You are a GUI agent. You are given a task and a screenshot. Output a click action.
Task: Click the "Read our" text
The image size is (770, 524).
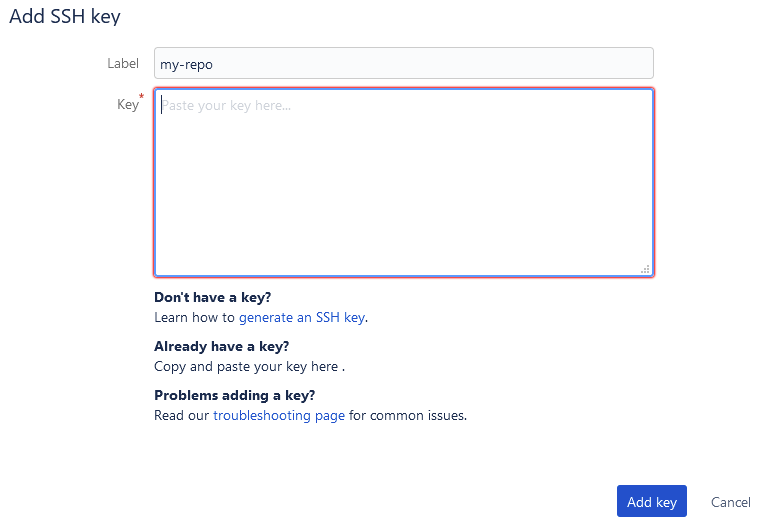181,415
